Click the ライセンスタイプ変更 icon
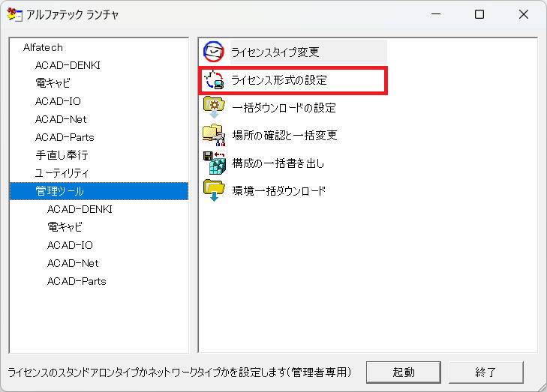The width and height of the screenshot is (547, 392). (x=214, y=52)
